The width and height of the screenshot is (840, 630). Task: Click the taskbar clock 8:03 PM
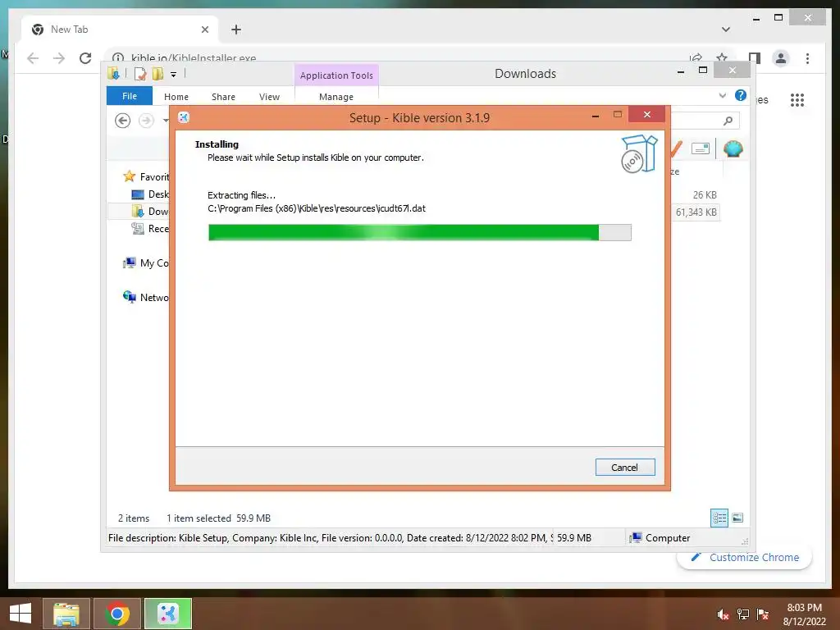point(804,608)
